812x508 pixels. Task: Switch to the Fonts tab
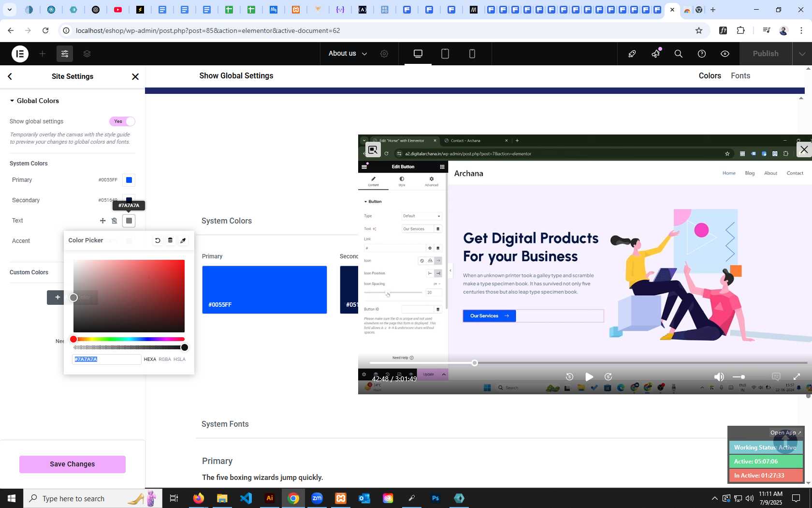click(740, 76)
